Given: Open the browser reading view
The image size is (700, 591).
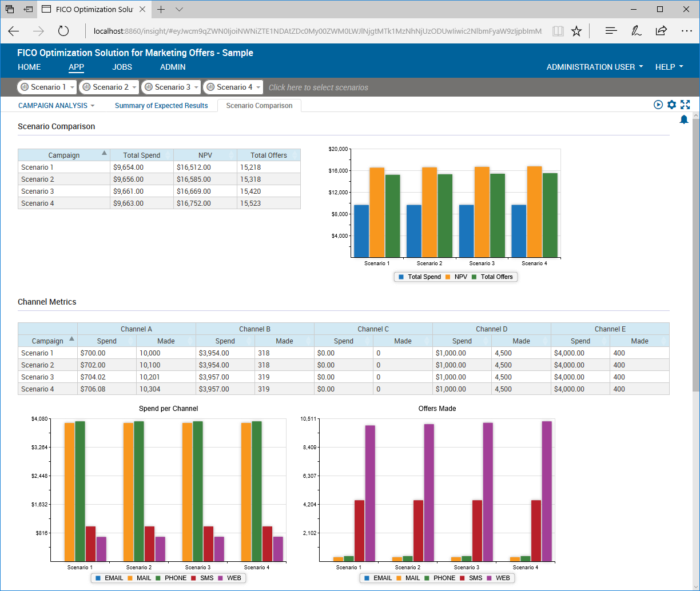Looking at the screenshot, I should 558,31.
